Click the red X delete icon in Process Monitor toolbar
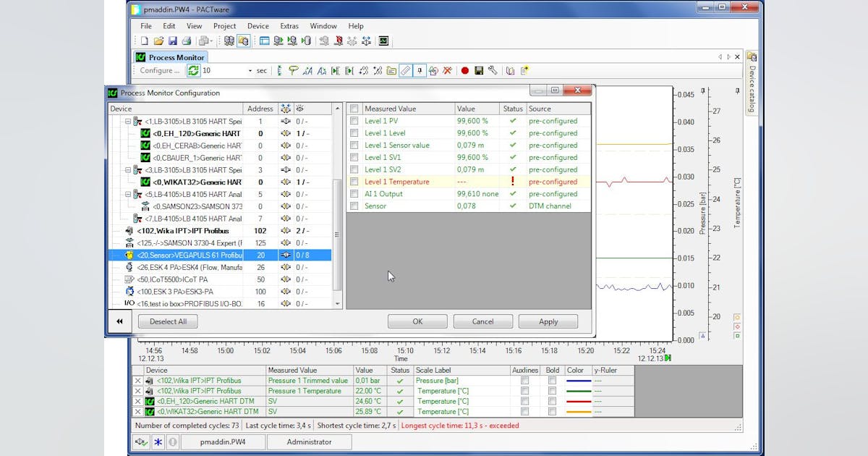This screenshot has height=456, width=868. click(x=447, y=70)
